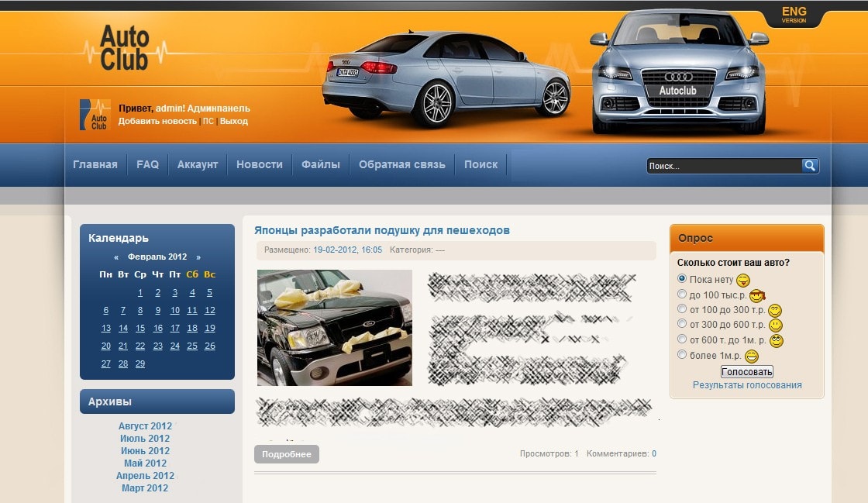
Task: Click the smiley next to 'Пока нету'
Action: 743,281
